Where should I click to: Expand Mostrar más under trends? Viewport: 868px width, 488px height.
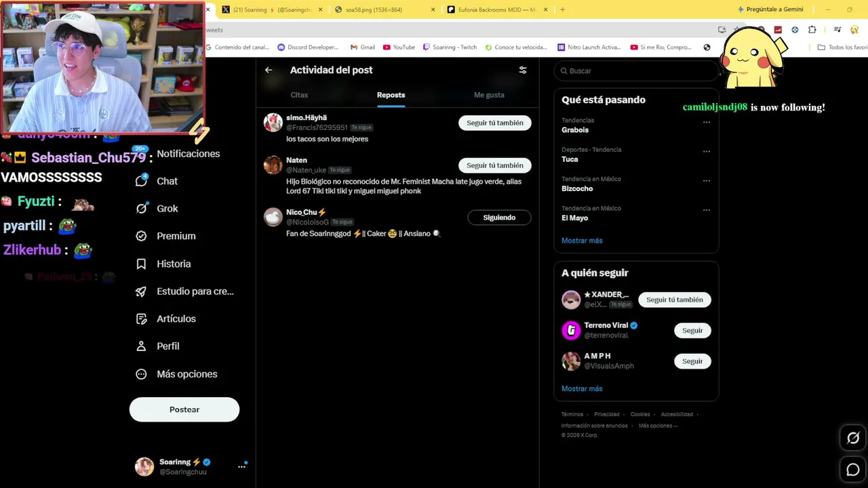(582, 241)
